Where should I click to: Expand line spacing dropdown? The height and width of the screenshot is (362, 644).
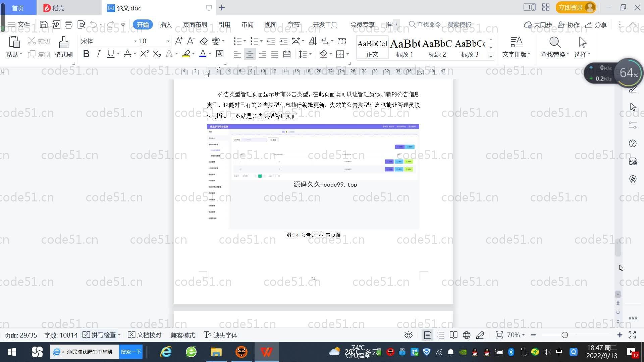[310, 54]
